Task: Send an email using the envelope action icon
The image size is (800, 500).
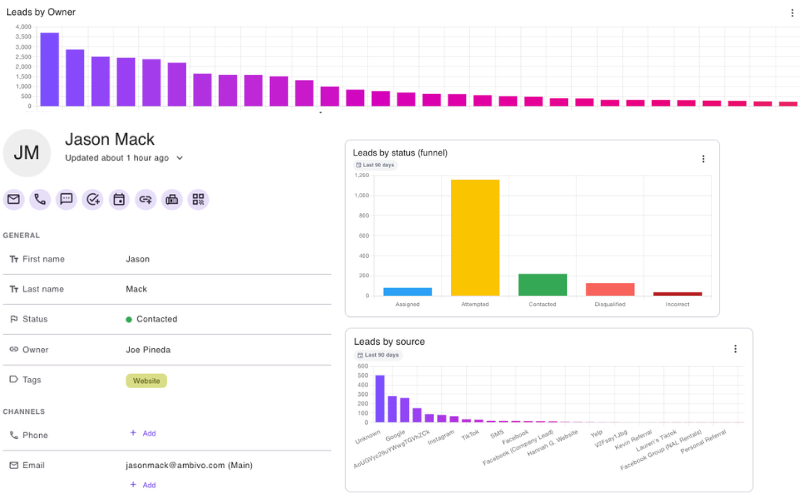Action: point(14,199)
